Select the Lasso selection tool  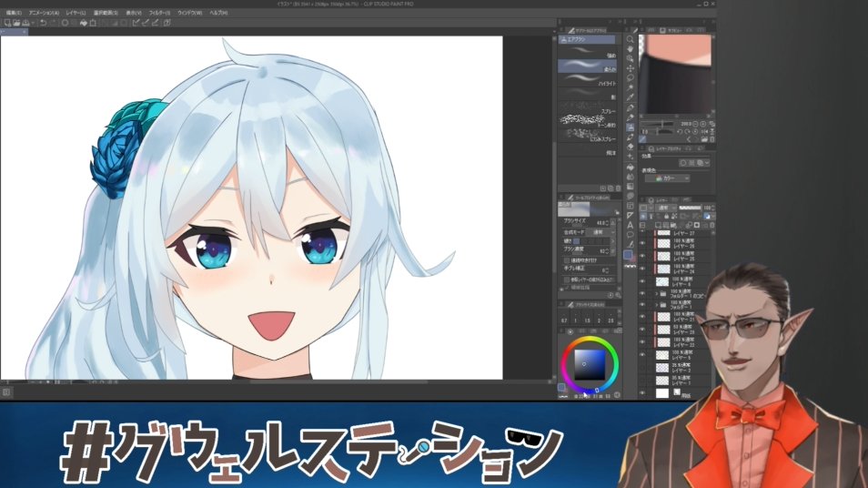(x=630, y=78)
